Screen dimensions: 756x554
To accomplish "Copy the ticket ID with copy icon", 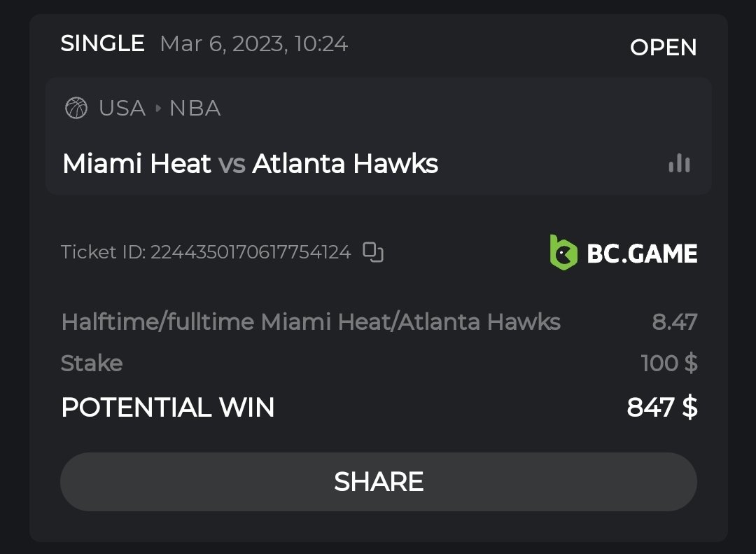I will [x=373, y=252].
